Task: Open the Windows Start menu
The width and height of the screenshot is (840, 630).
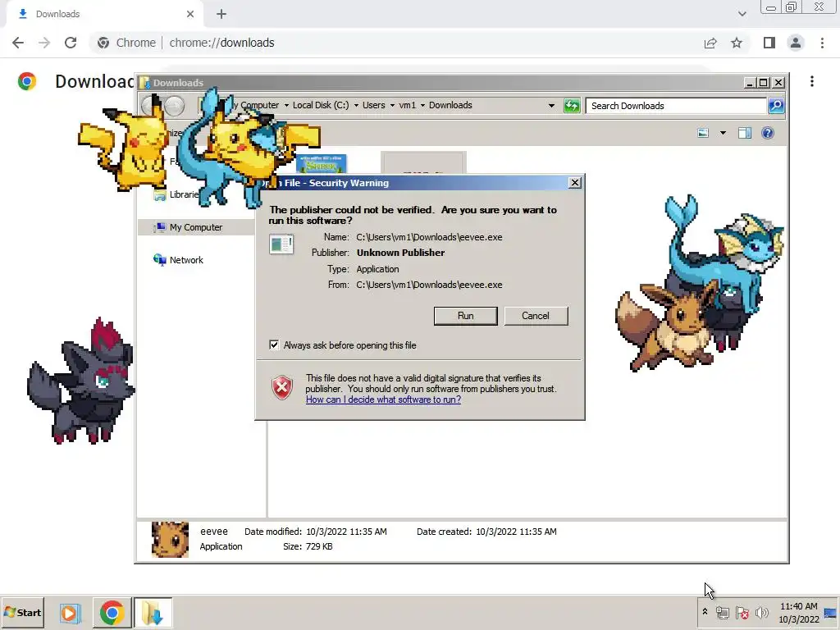Action: pos(22,612)
